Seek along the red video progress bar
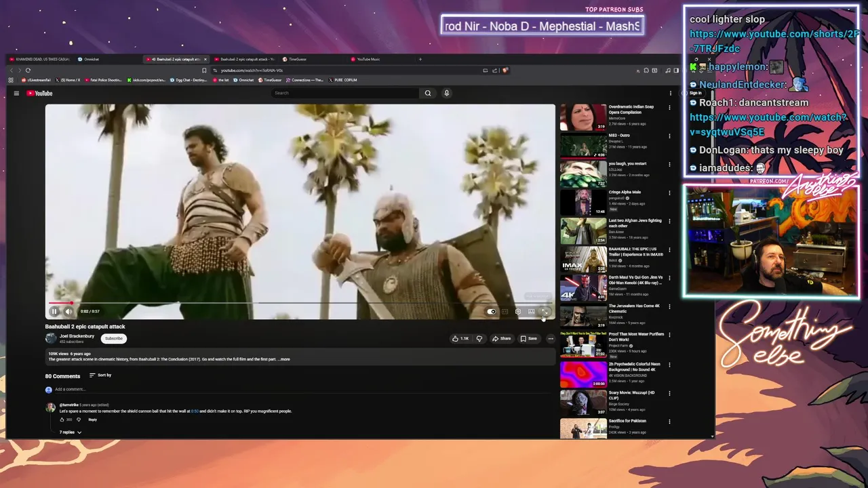 pyautogui.click(x=300, y=303)
